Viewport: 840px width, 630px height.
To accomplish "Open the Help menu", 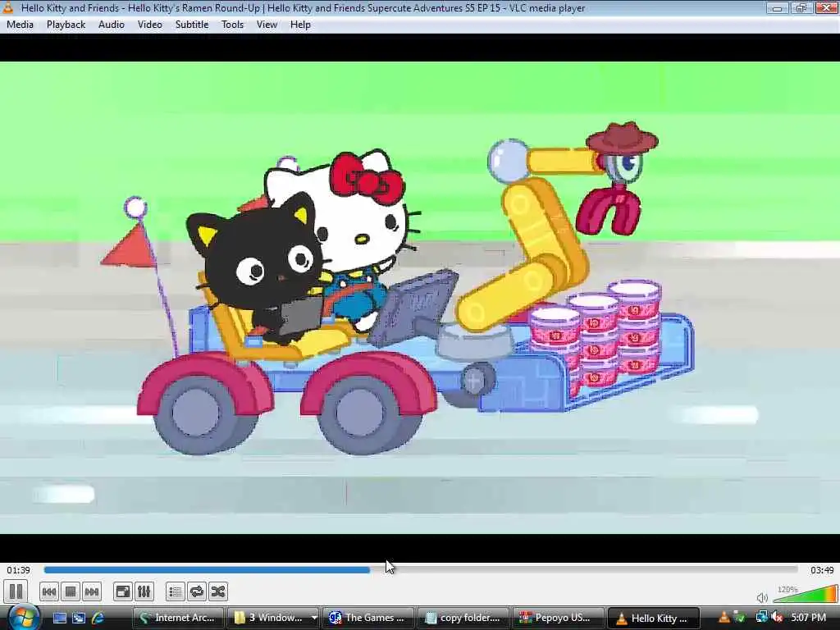I will tap(300, 25).
